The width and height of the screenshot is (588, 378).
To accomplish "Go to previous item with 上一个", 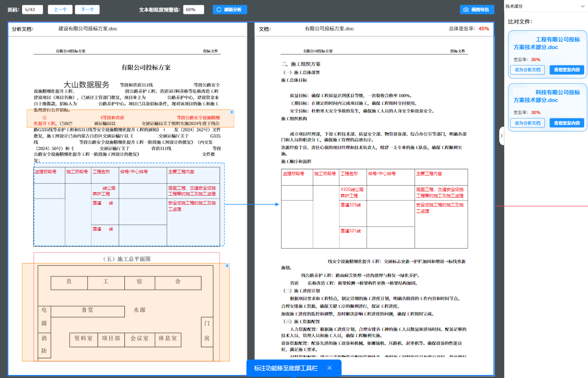I will (x=61, y=10).
